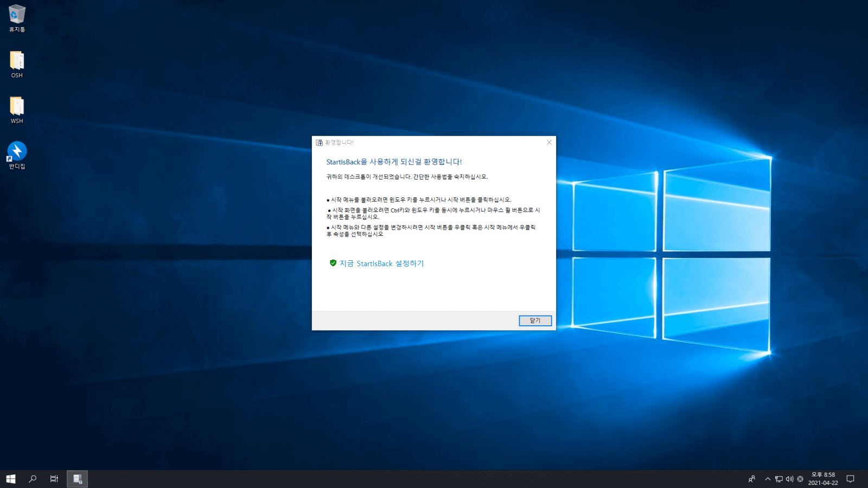Image resolution: width=868 pixels, height=488 pixels.
Task: Select the 반디집 (Bandizip) desktop shortcut
Action: pos(17,155)
